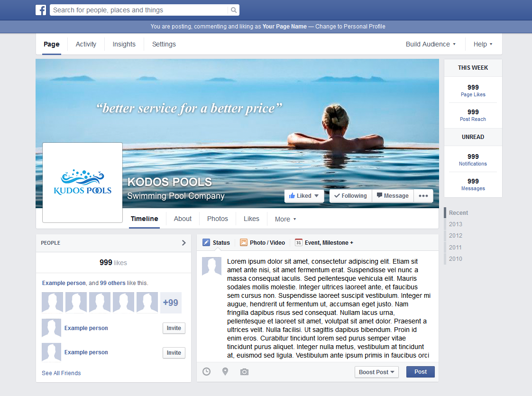The image size is (532, 396).
Task: Add a location using the pin icon
Action: click(x=225, y=372)
